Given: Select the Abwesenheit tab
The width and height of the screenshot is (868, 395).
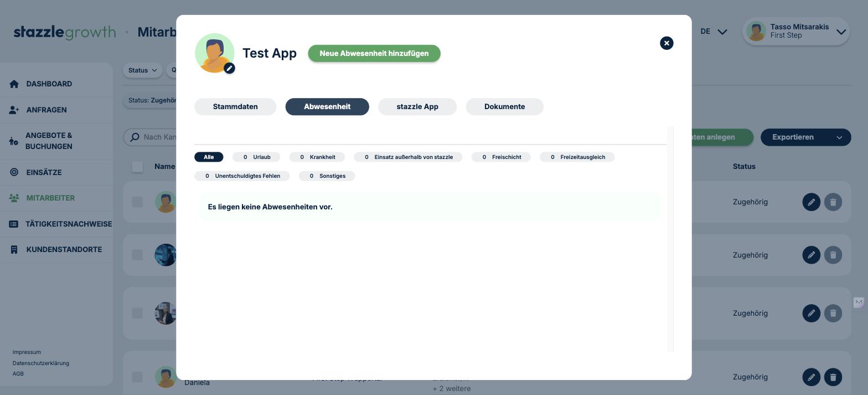Looking at the screenshot, I should [327, 106].
